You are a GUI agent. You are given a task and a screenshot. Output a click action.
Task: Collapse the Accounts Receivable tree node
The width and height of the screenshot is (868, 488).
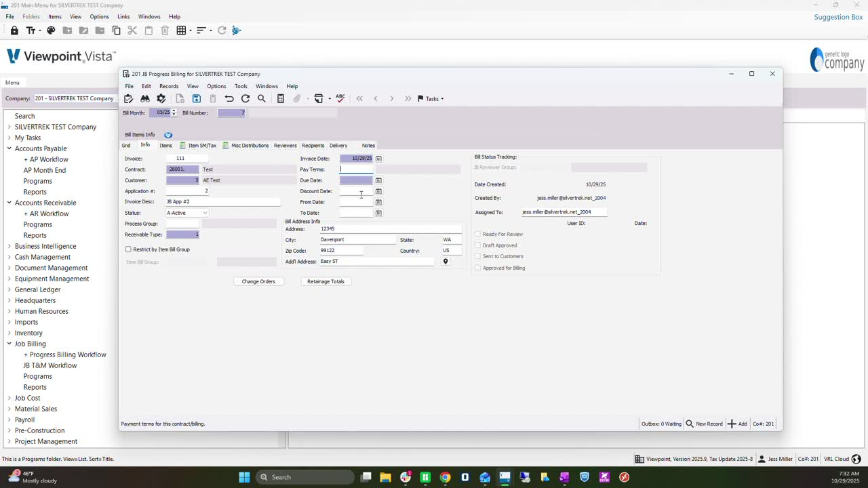tap(9, 203)
